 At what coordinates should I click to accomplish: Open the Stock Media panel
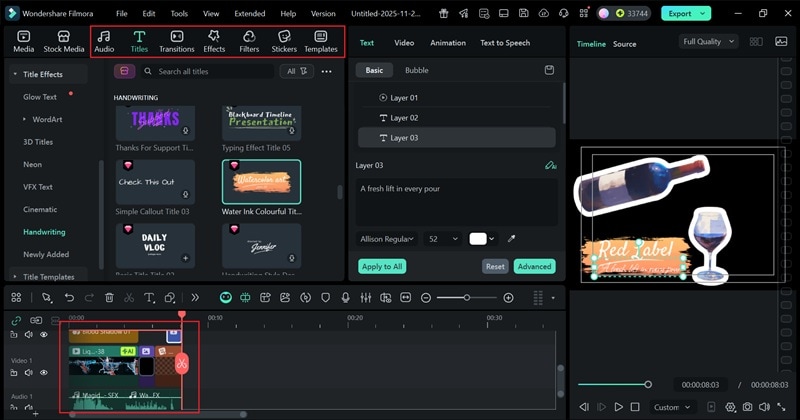(64, 42)
